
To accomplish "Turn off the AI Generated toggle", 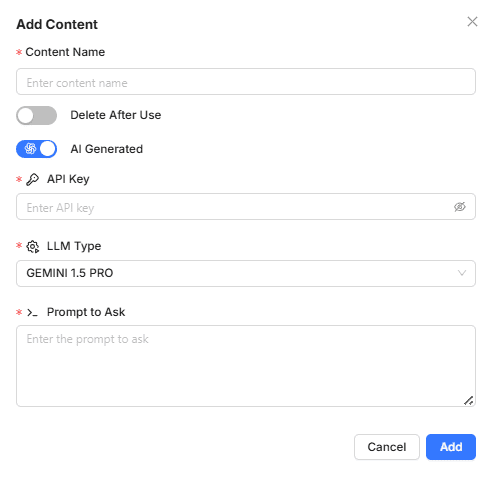I will (x=36, y=149).
